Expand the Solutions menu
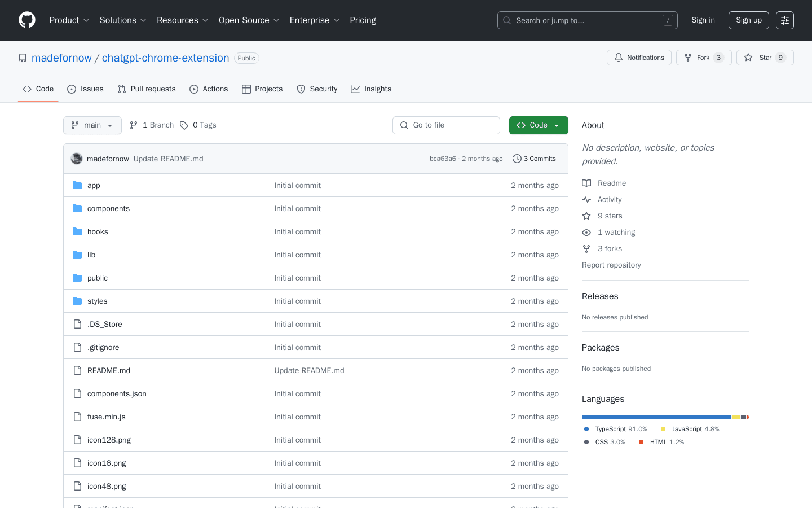This screenshot has width=812, height=508. (123, 20)
